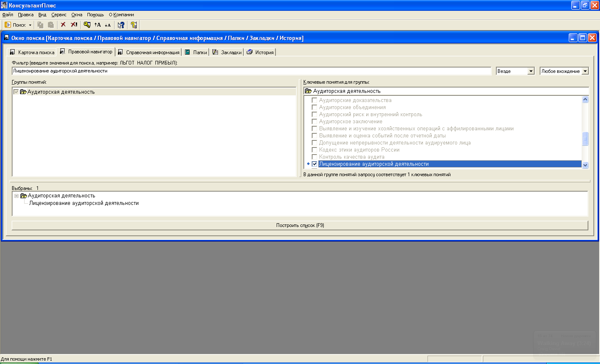Click Построить список (F9) button
Screen dimensions: 600x364
point(300,225)
